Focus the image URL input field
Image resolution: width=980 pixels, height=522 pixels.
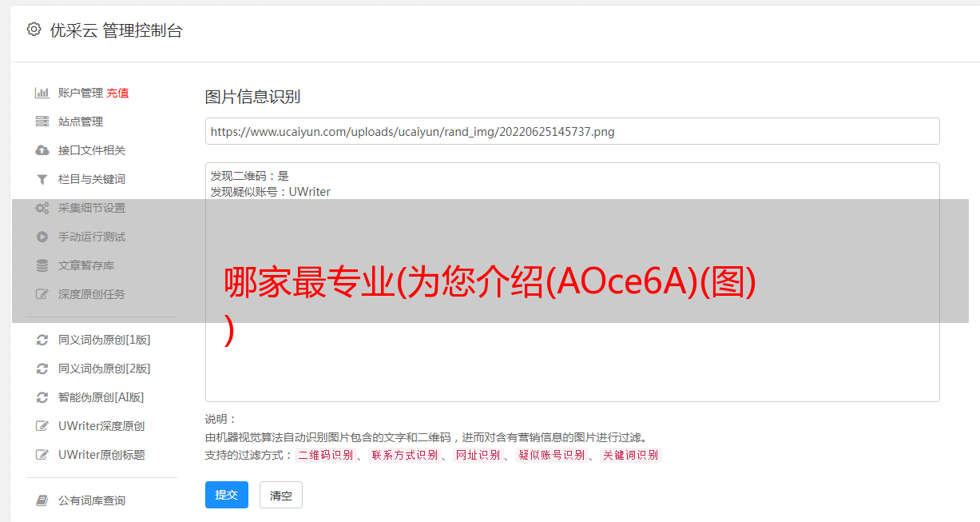coord(572,131)
